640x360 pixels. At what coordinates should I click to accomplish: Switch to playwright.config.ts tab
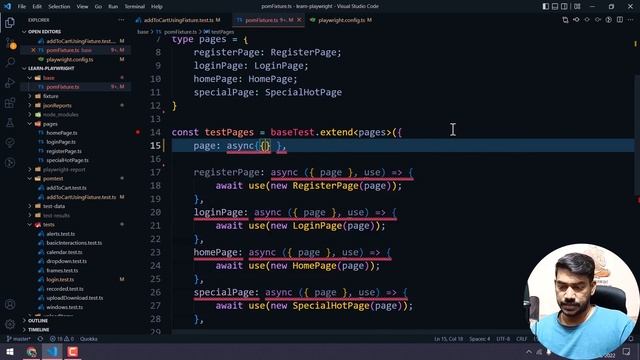point(342,20)
